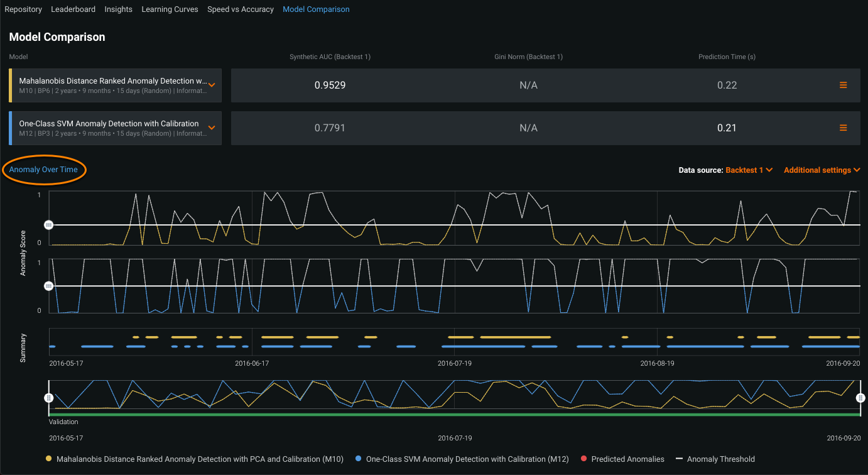Click the One-Class SVM chart threshold handle
This screenshot has width=868, height=475.
[x=48, y=286]
